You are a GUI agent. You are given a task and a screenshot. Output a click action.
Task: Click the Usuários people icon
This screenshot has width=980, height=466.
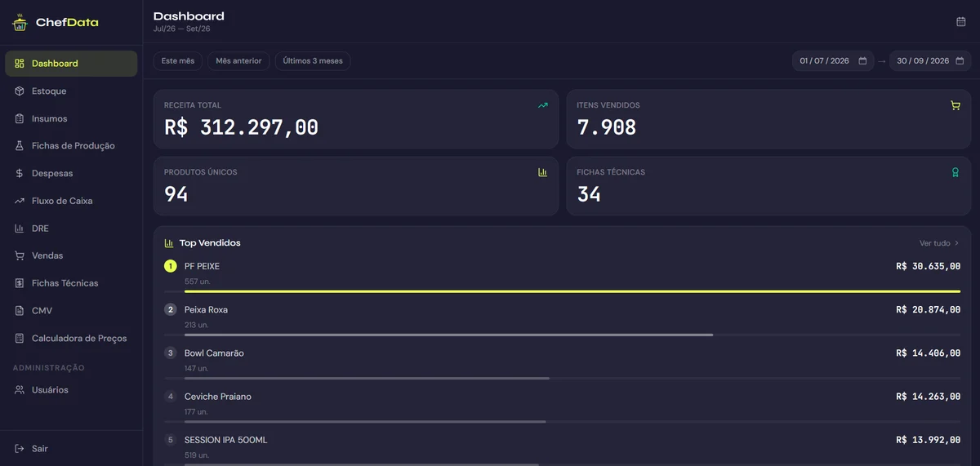tap(20, 390)
